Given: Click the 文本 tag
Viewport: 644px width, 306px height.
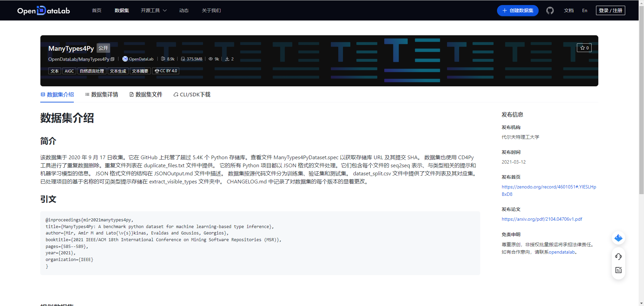Looking at the screenshot, I should [x=55, y=71].
